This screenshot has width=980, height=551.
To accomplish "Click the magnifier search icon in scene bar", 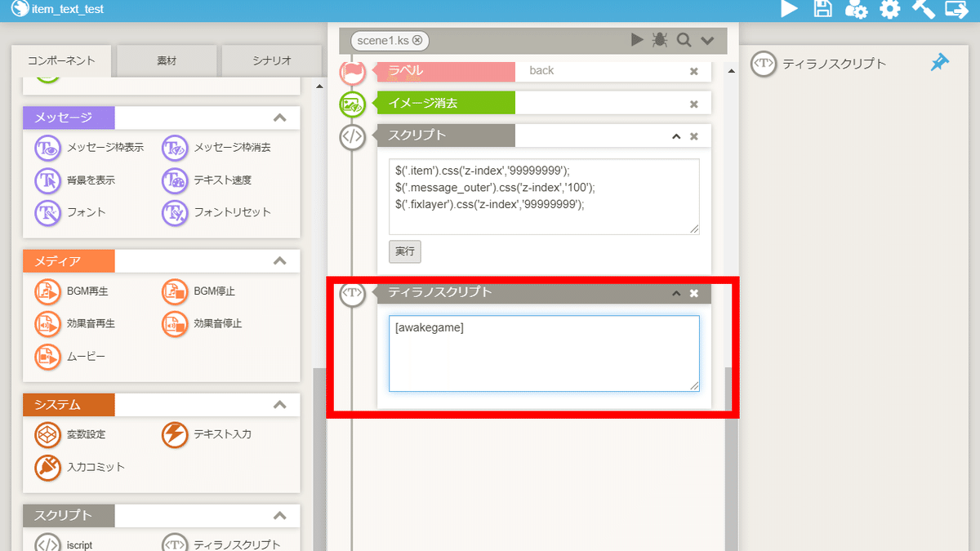I will coord(684,40).
